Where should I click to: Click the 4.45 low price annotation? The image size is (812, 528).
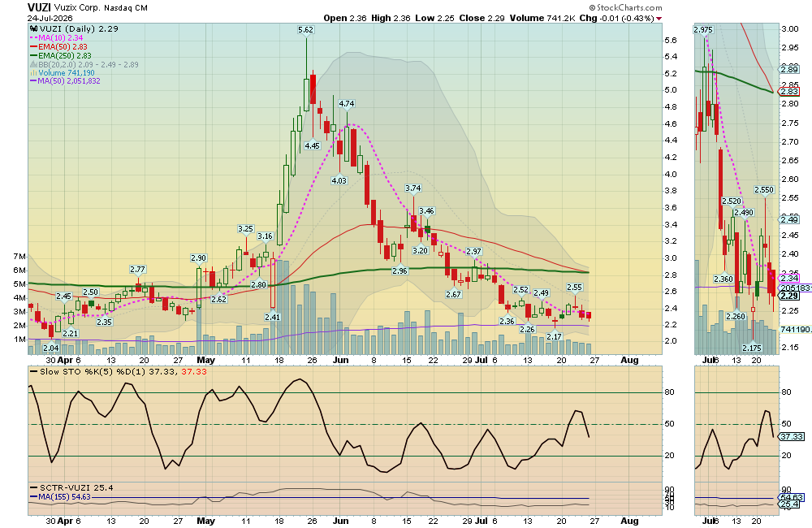[313, 145]
